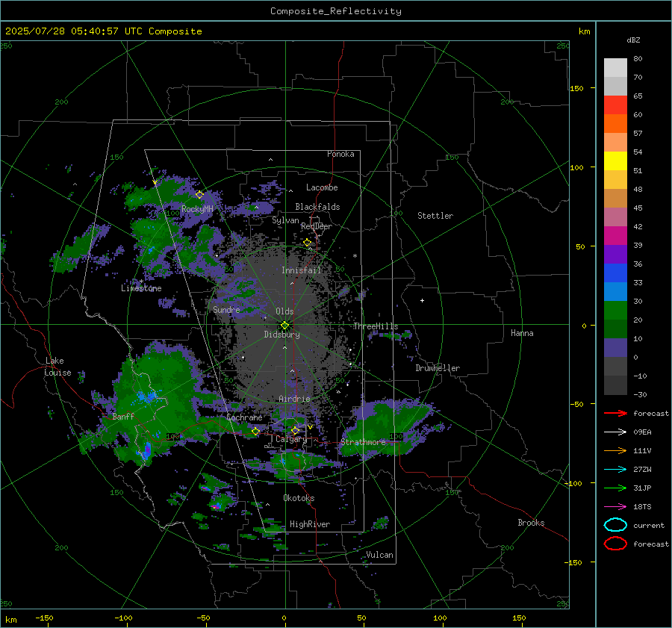Click the ThreeHills city label
Viewport: 672px width, 628px height.
click(x=376, y=326)
